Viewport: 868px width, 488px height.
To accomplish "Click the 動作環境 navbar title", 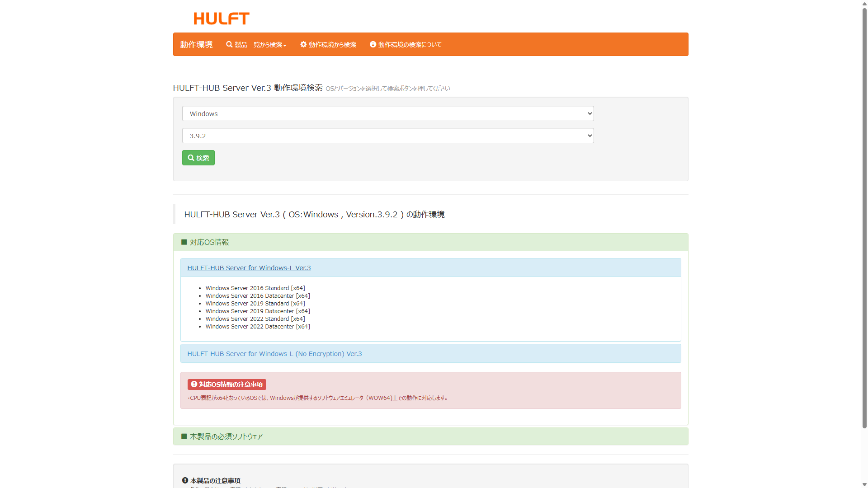I will 196,44.
